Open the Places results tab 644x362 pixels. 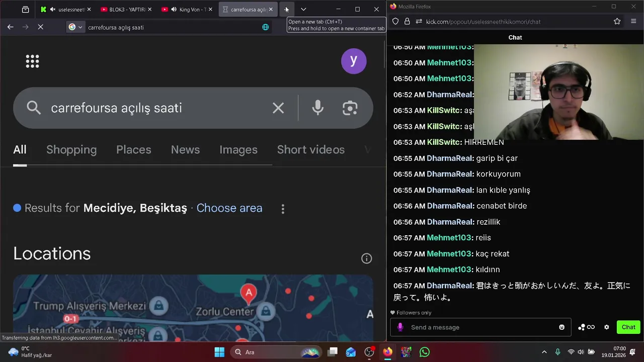click(134, 150)
